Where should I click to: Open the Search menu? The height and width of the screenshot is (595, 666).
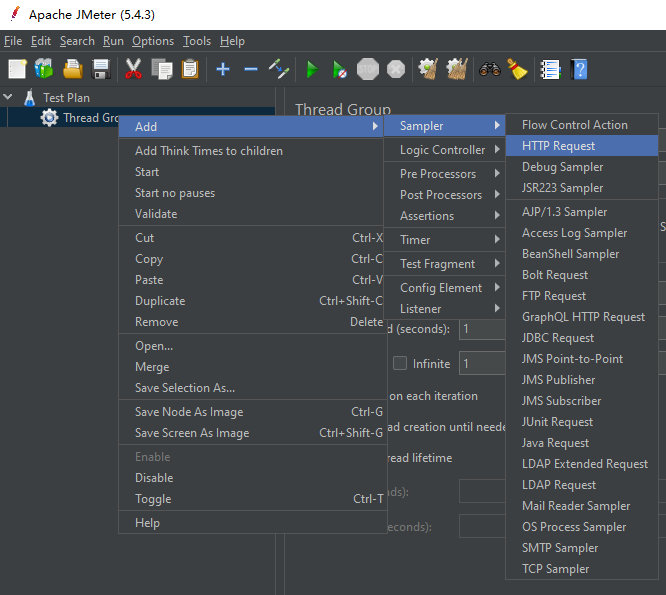coord(77,41)
